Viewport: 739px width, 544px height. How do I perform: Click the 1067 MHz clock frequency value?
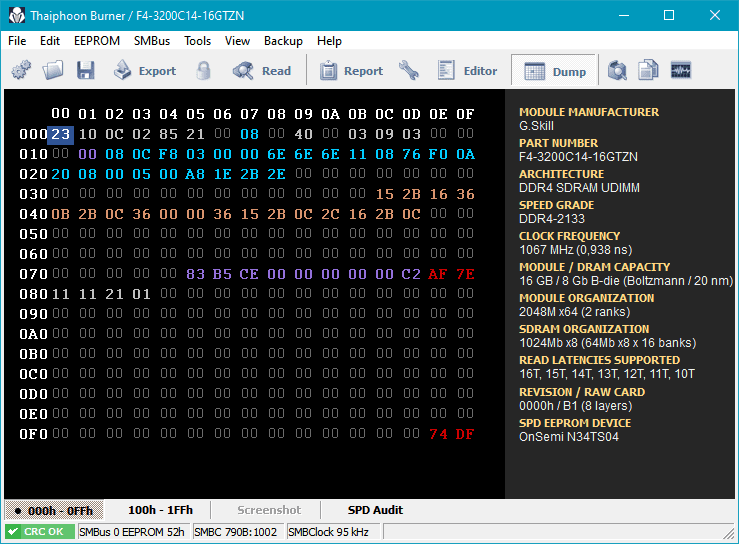point(575,250)
